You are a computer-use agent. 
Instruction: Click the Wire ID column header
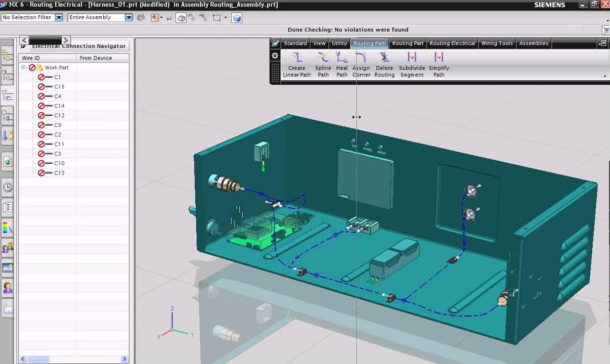click(x=48, y=58)
